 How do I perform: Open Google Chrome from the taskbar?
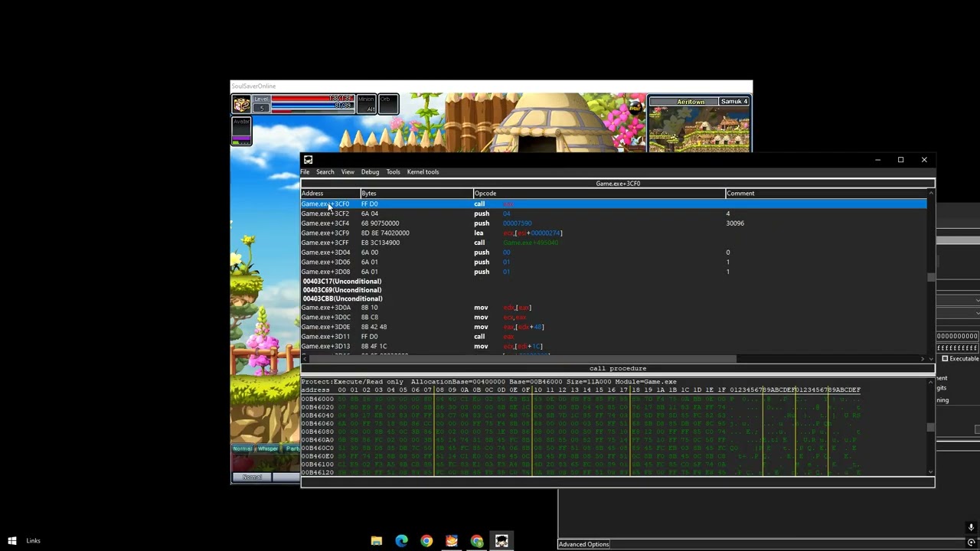coord(426,541)
